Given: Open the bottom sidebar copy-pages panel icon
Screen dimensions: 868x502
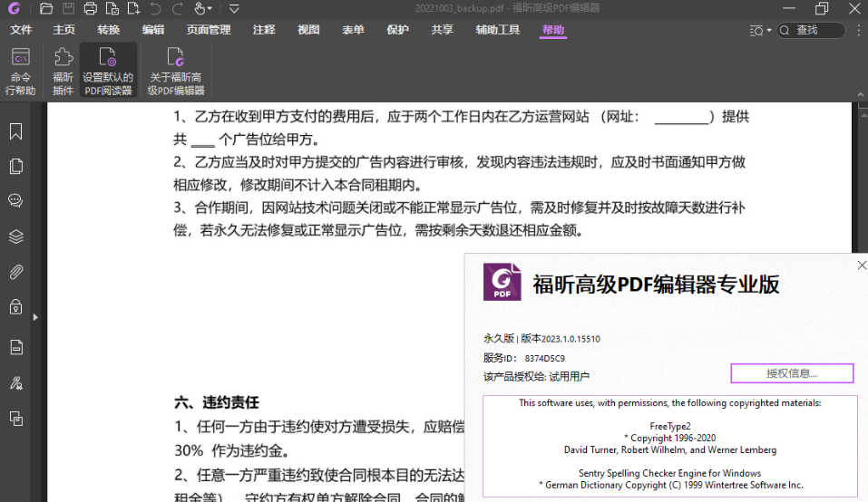Looking at the screenshot, I should [x=16, y=419].
